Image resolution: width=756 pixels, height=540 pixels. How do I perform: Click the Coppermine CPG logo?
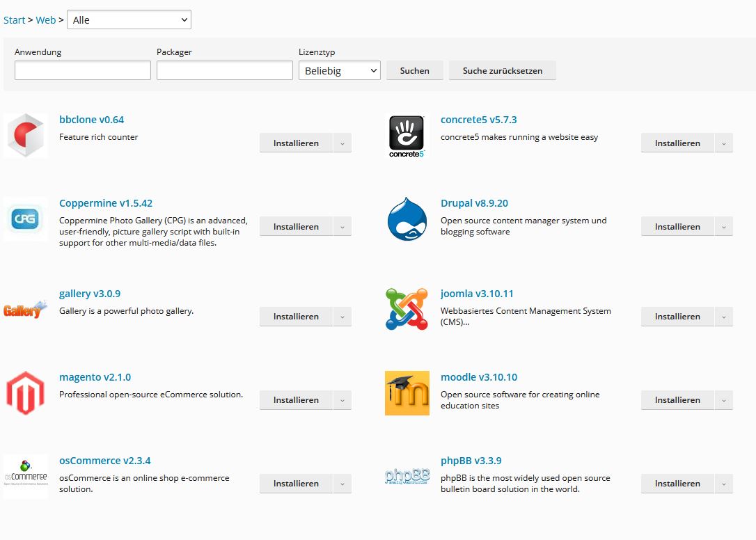pos(26,219)
